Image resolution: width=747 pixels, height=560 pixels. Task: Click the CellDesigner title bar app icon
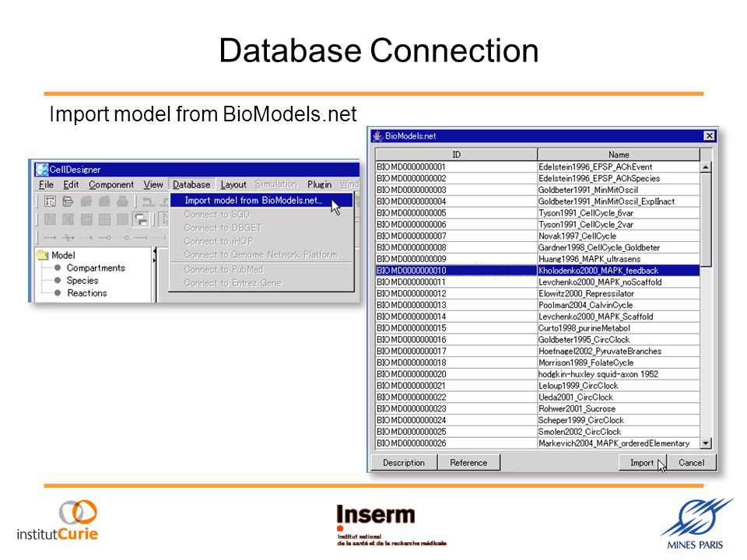(x=42, y=169)
